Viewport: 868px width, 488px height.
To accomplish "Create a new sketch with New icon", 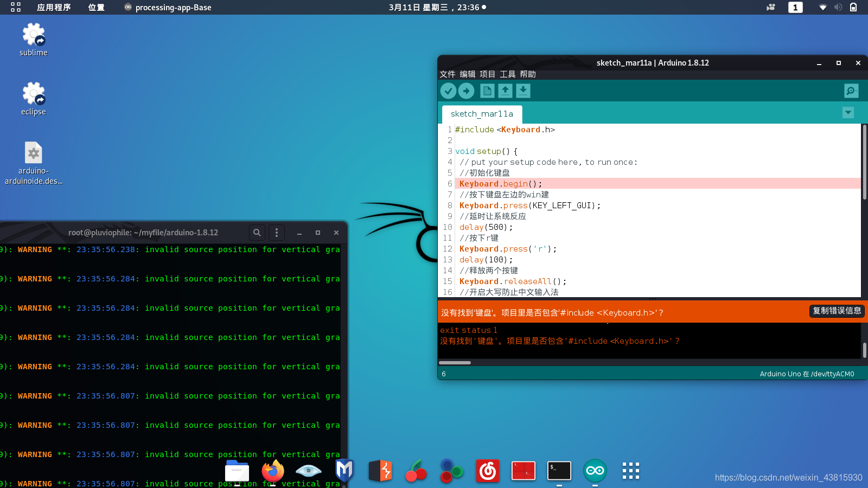I will tap(487, 91).
